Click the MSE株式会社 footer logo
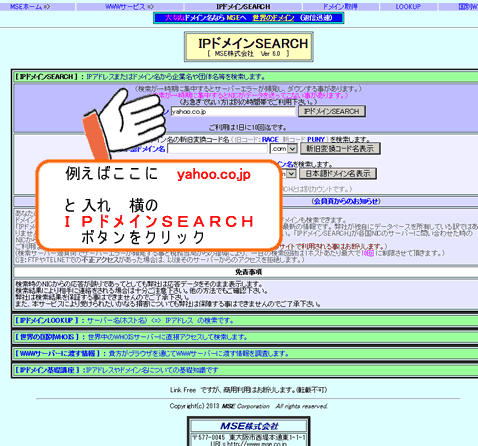 [249, 426]
